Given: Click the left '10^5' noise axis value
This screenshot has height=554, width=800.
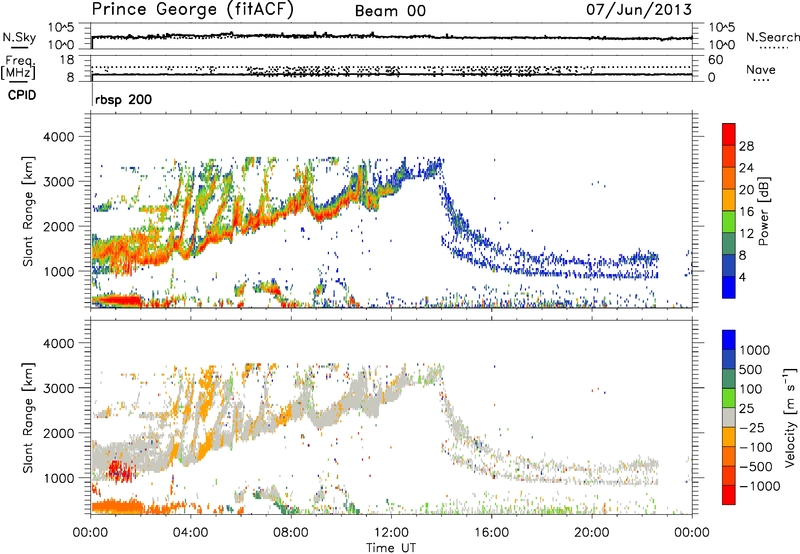Looking at the screenshot, I should 61,28.
